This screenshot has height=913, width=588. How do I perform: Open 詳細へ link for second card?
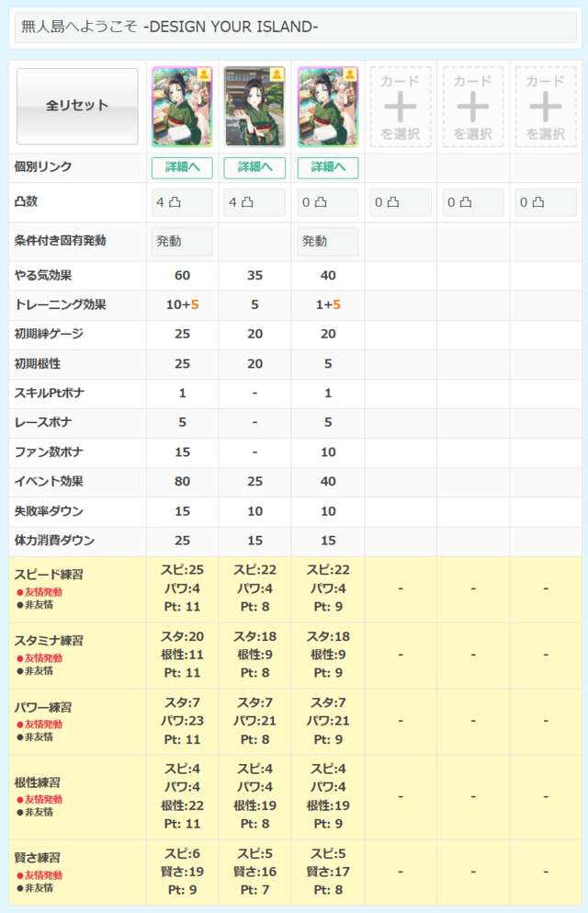tap(254, 167)
